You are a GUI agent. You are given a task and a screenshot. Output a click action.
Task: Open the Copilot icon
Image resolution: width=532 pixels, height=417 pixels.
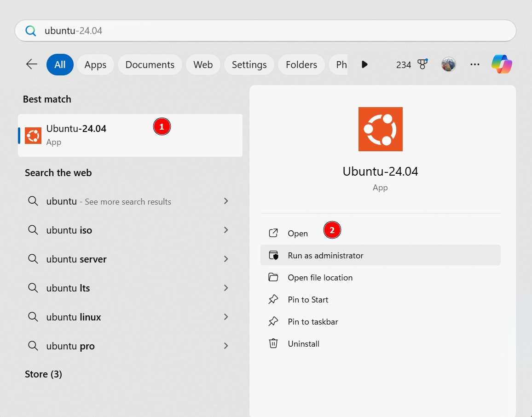502,64
